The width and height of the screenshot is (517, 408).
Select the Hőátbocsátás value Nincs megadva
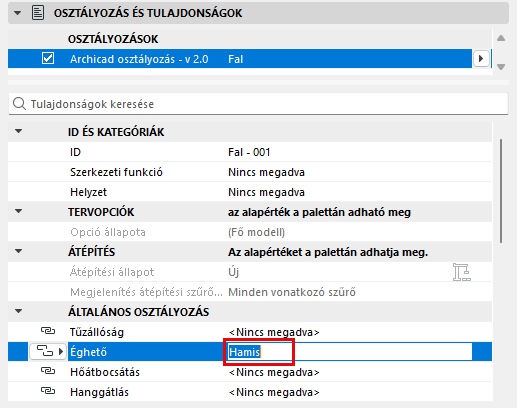274,372
